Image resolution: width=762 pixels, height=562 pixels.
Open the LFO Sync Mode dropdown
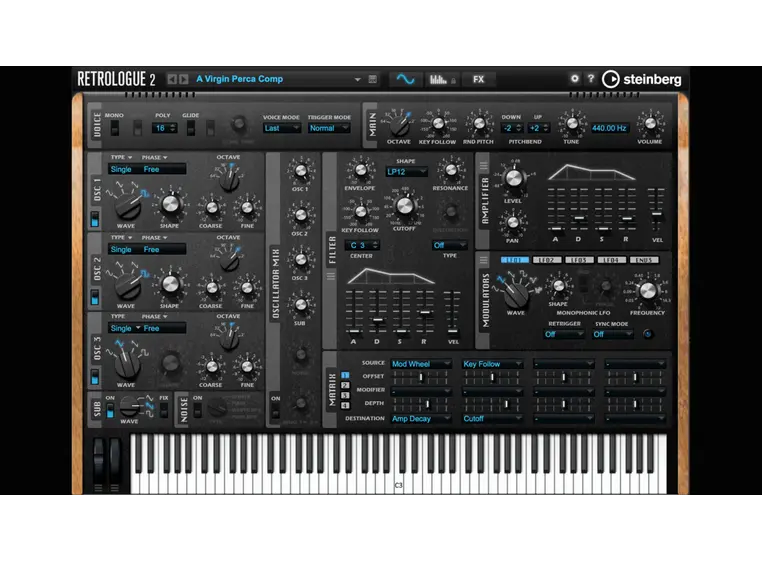(612, 334)
